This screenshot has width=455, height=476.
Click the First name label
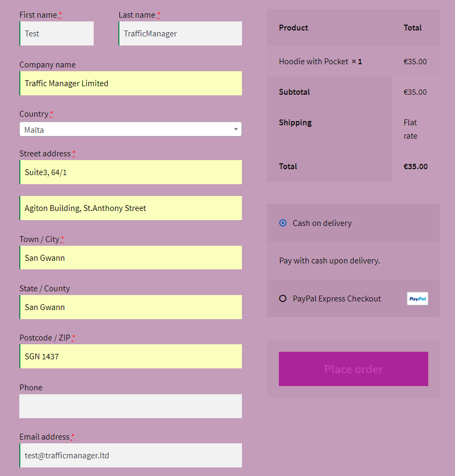(38, 15)
